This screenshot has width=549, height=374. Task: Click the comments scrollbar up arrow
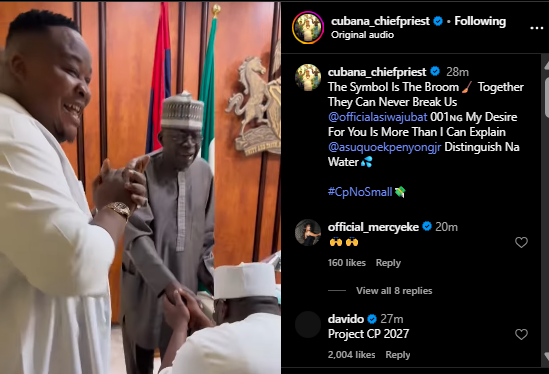[546, 65]
